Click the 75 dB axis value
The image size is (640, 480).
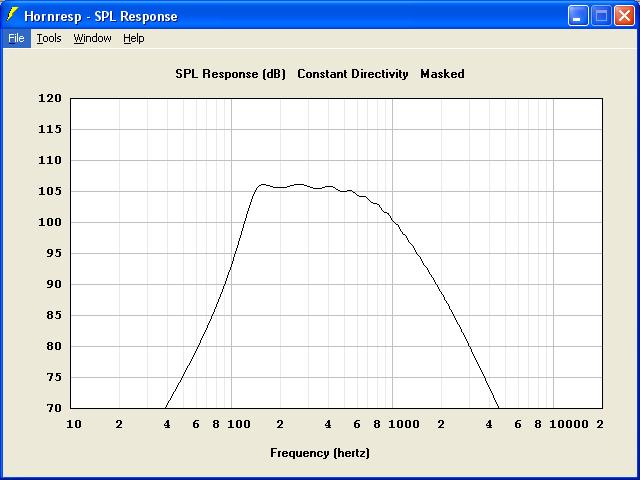54,377
